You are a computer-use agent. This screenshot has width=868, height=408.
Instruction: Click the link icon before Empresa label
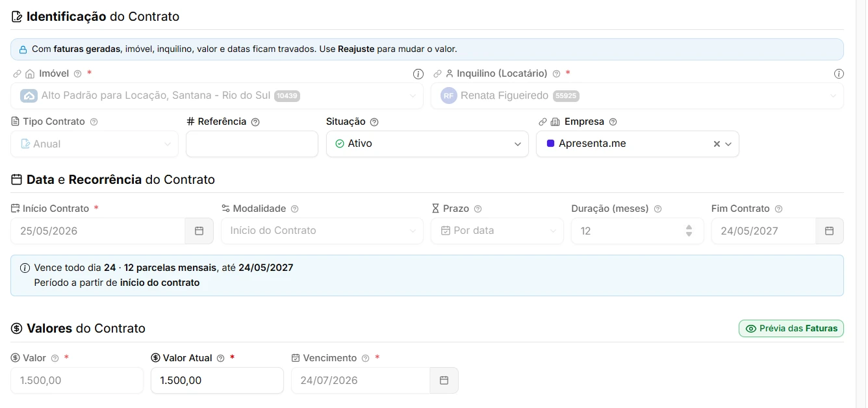point(542,122)
